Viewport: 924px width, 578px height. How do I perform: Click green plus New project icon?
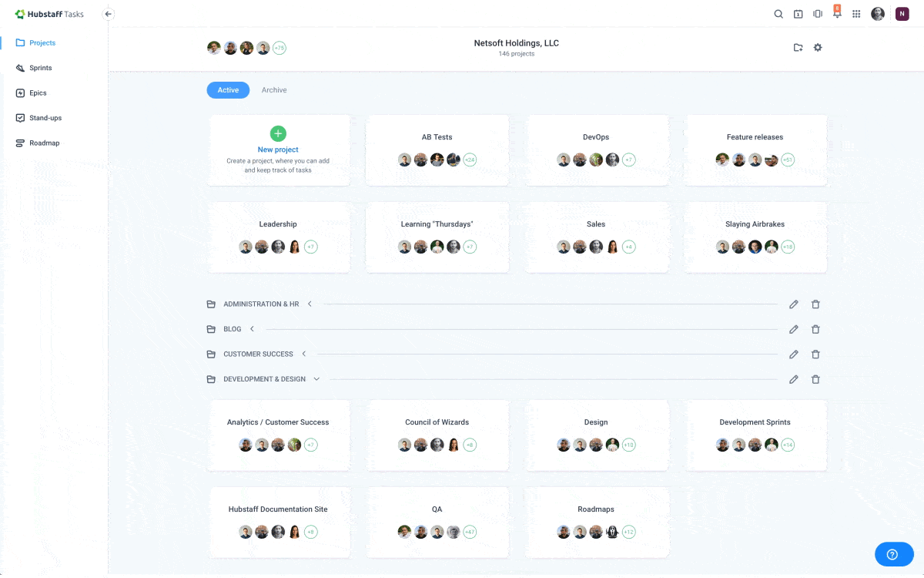coord(278,133)
